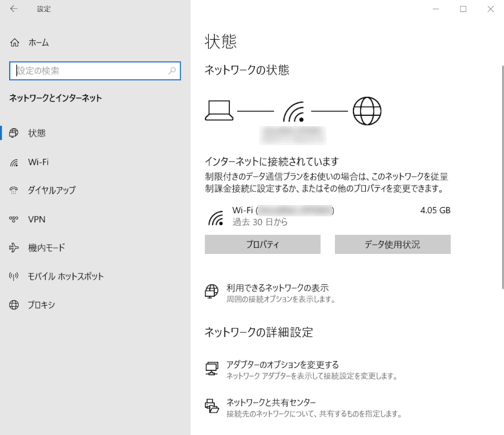Click the VPN icon in sidebar

tap(14, 219)
